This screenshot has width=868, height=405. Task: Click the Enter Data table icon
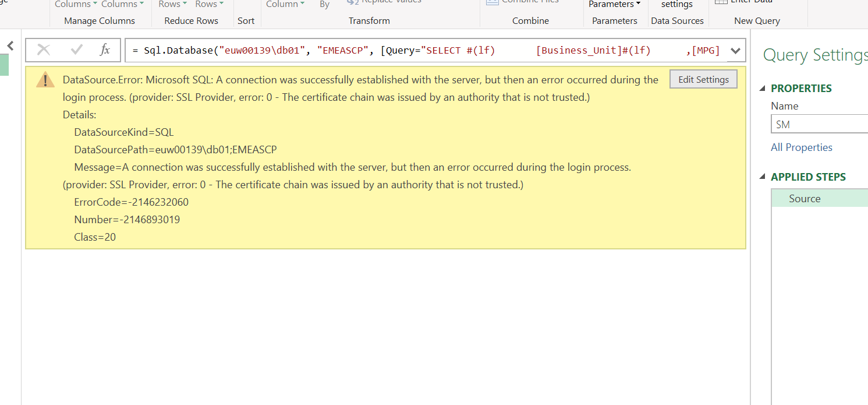[x=721, y=2]
